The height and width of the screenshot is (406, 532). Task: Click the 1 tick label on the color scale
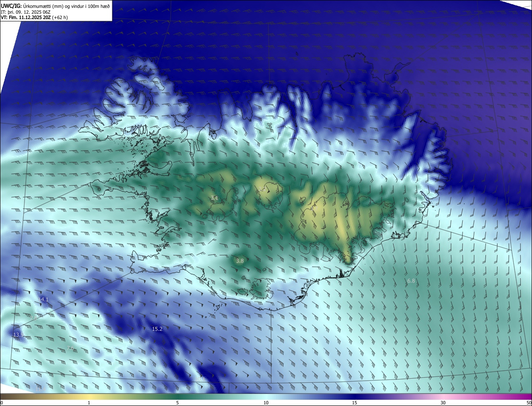point(89,403)
